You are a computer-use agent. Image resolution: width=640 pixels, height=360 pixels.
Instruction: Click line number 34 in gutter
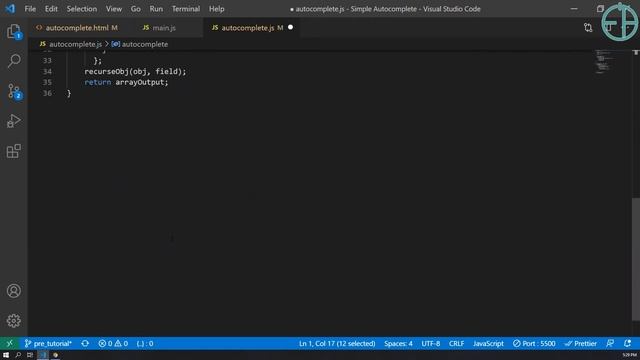(47, 71)
